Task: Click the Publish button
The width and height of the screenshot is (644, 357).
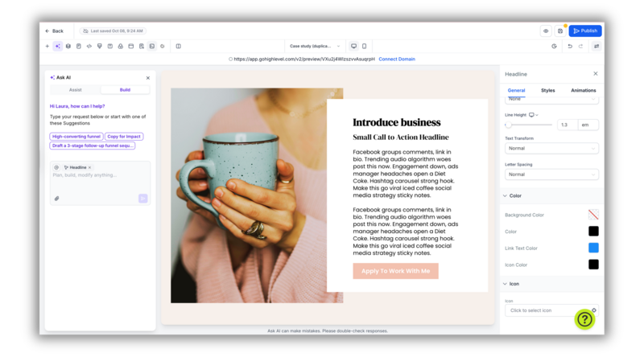Action: click(x=585, y=31)
